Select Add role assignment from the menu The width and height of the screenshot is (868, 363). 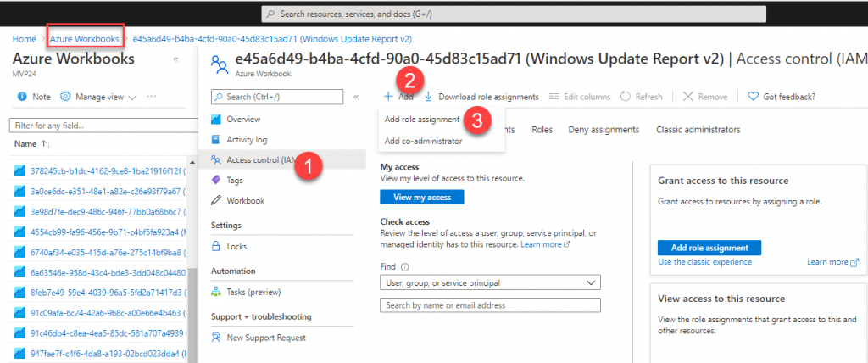(x=422, y=119)
